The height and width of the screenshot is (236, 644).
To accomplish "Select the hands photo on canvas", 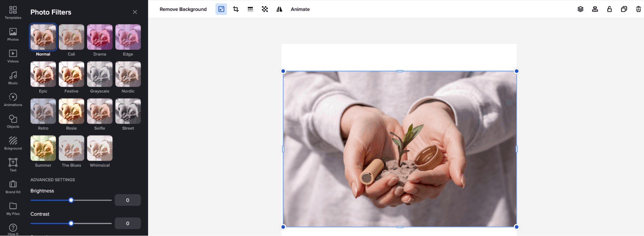I will pos(400,149).
